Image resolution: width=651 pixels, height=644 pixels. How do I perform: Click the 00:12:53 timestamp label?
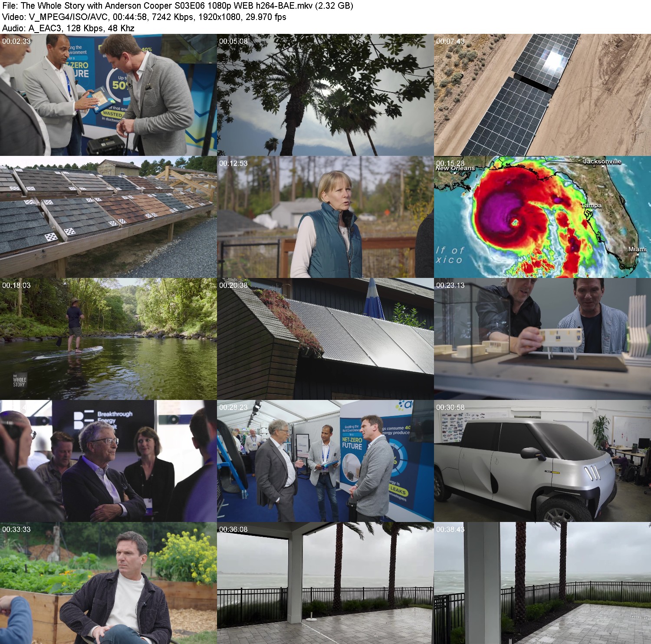coord(233,163)
